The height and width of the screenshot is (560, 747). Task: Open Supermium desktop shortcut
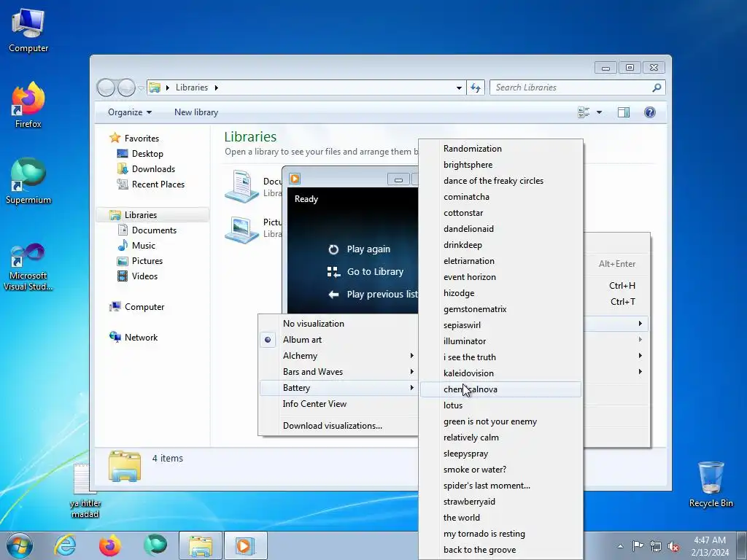coord(28,181)
